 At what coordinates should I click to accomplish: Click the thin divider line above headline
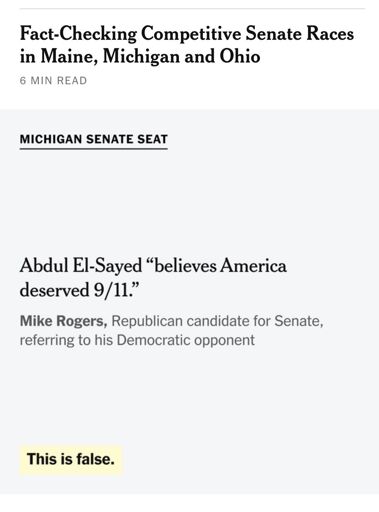tap(192, 8)
